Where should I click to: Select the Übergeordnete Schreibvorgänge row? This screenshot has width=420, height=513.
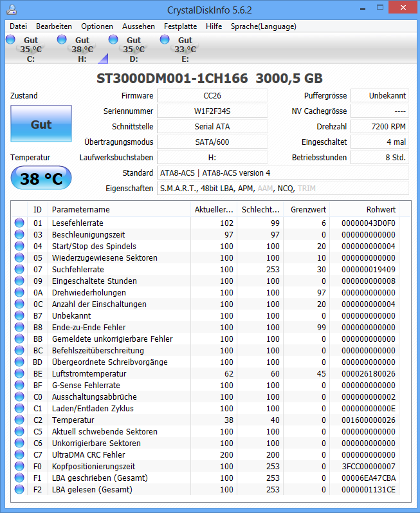point(205,362)
